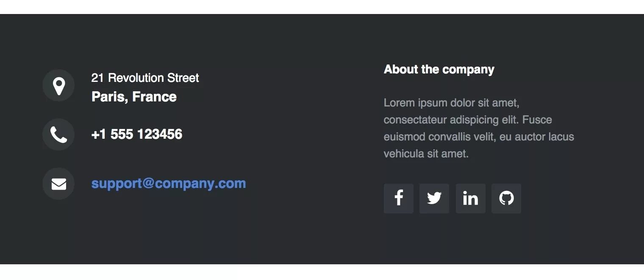Open the Facebook social page

(x=399, y=199)
